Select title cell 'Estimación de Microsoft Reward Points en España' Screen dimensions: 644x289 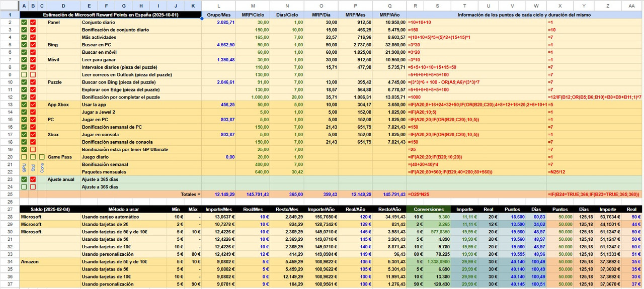pos(110,15)
